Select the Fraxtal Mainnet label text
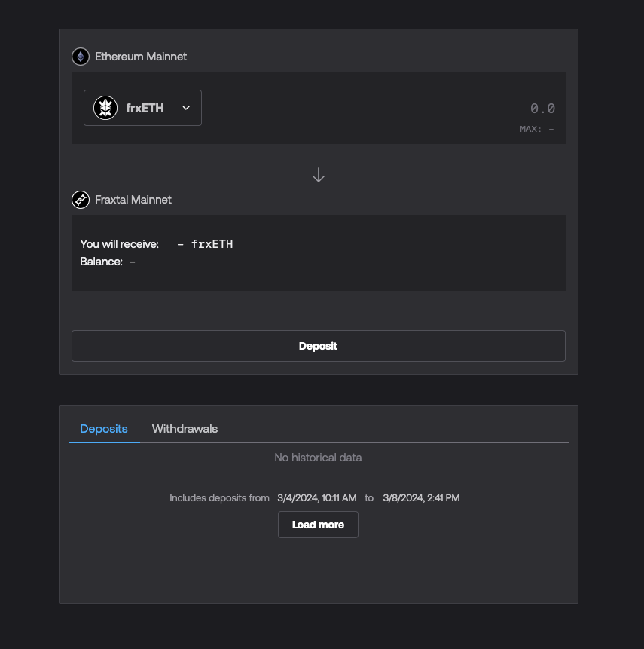Viewport: 644px width, 649px height. 133,200
